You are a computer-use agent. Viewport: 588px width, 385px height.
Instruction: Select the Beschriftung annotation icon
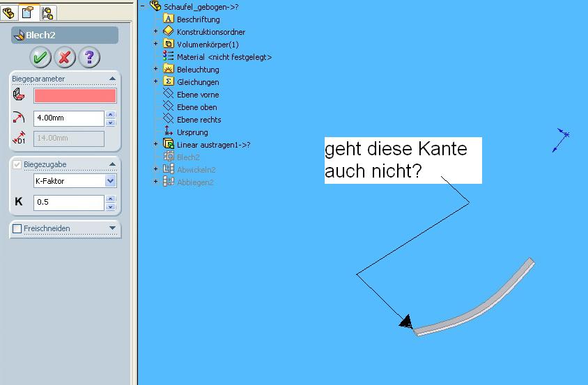click(x=169, y=18)
